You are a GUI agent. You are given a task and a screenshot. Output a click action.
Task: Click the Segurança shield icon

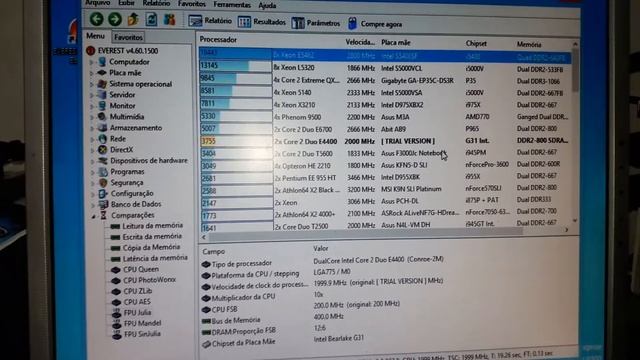pyautogui.click(x=103, y=183)
